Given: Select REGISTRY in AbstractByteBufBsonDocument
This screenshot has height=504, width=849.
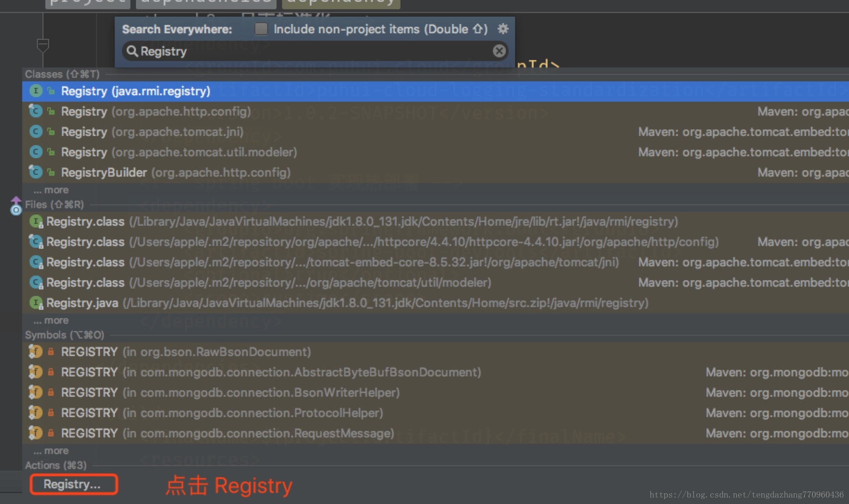Looking at the screenshot, I should coord(435,372).
